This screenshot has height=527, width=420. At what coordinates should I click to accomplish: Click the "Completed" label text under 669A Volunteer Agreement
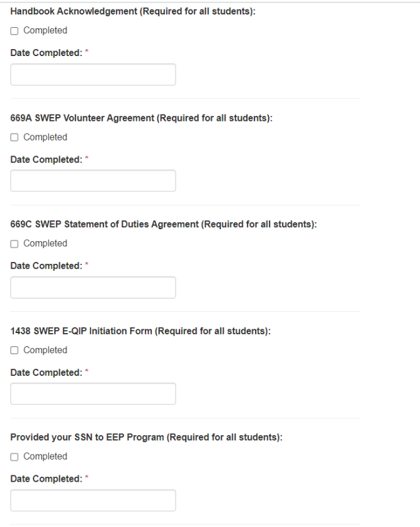(45, 137)
